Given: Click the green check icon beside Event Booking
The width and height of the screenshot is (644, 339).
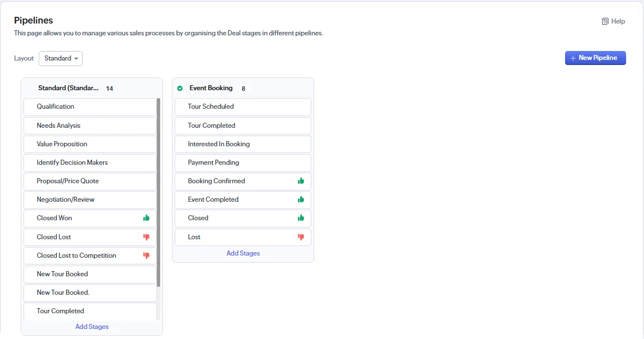Looking at the screenshot, I should coord(180,89).
